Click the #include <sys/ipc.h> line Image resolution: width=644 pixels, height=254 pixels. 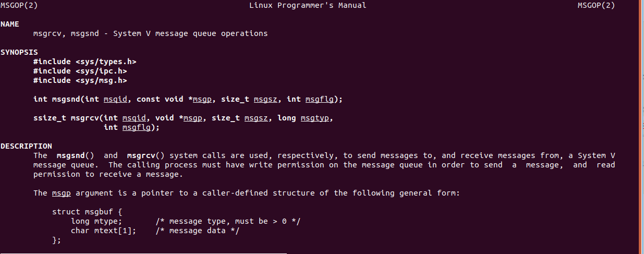(x=80, y=71)
